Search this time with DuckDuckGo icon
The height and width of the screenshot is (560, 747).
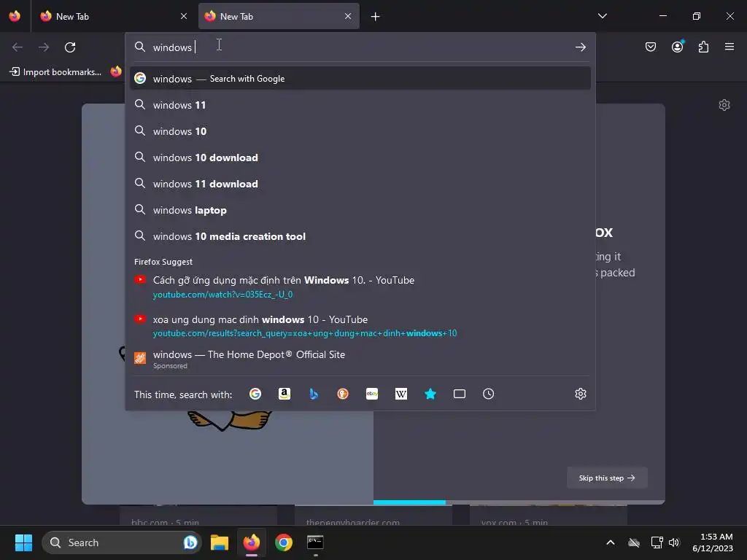[x=343, y=394]
